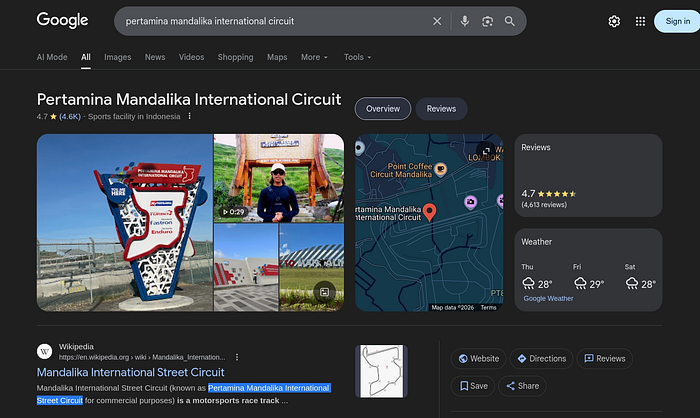Click the en.wikipedia.org URL breadcrumb
Screen dimensions: 700x418
(x=142, y=357)
